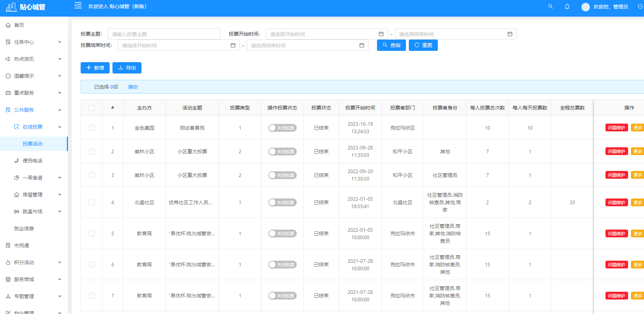Click the 便民电话 phone icon
Image resolution: width=644 pixels, height=314 pixels.
coord(17,161)
